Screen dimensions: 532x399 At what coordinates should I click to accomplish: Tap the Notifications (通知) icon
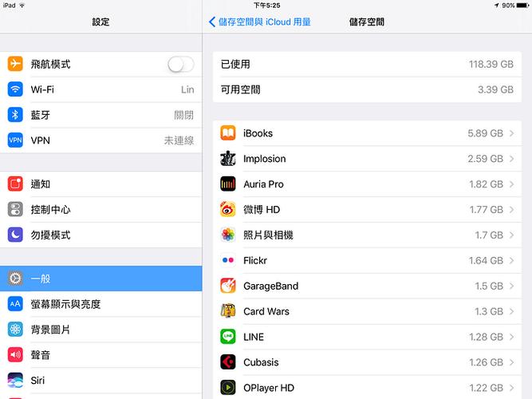pyautogui.click(x=15, y=184)
